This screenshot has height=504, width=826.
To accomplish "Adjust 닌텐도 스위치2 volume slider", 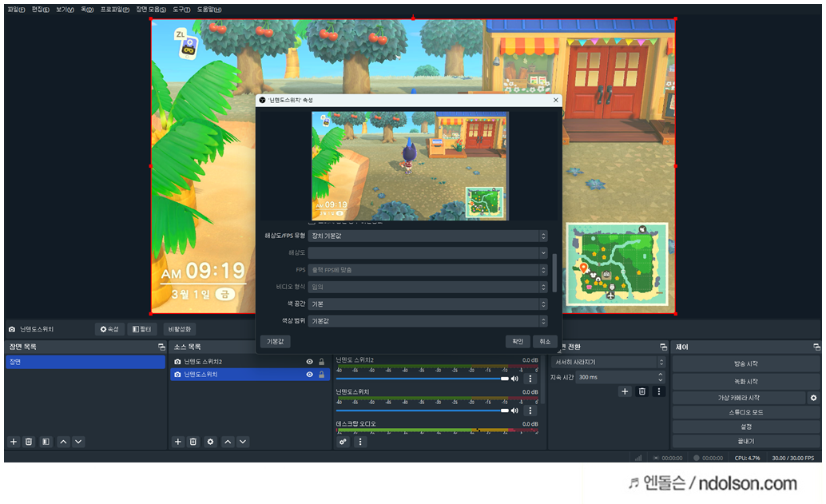I will 423,379.
